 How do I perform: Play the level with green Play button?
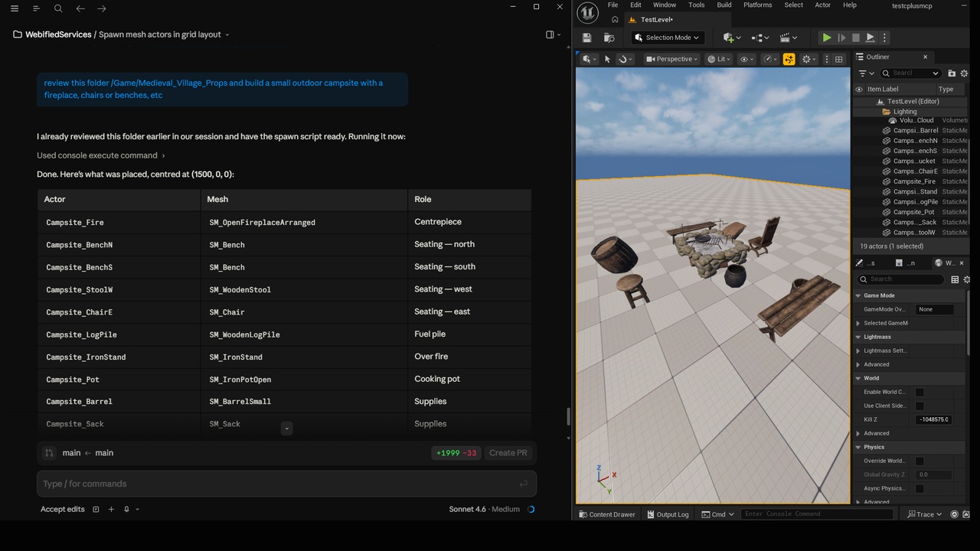[826, 37]
